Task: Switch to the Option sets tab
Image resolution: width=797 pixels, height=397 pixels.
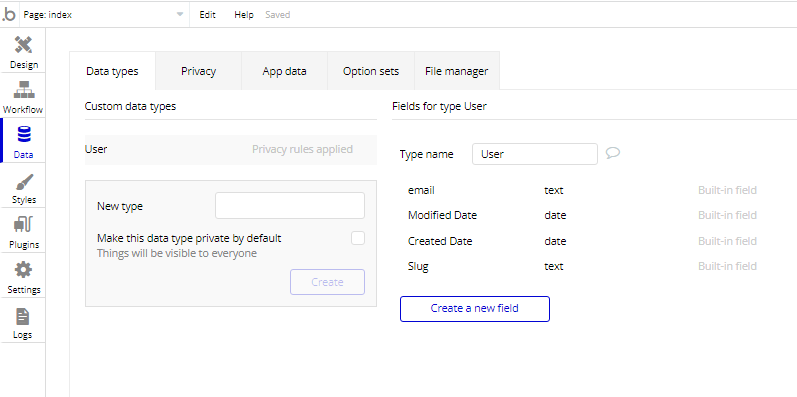Action: tap(371, 71)
